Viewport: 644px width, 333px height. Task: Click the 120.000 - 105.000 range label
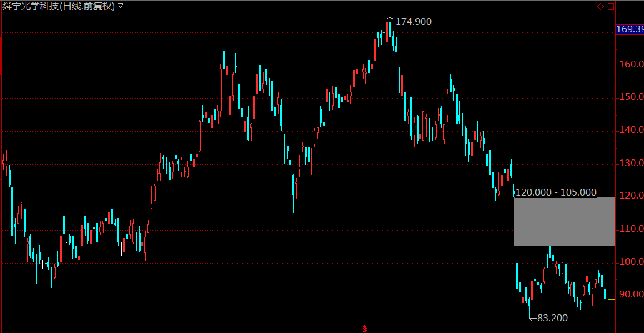pos(556,192)
